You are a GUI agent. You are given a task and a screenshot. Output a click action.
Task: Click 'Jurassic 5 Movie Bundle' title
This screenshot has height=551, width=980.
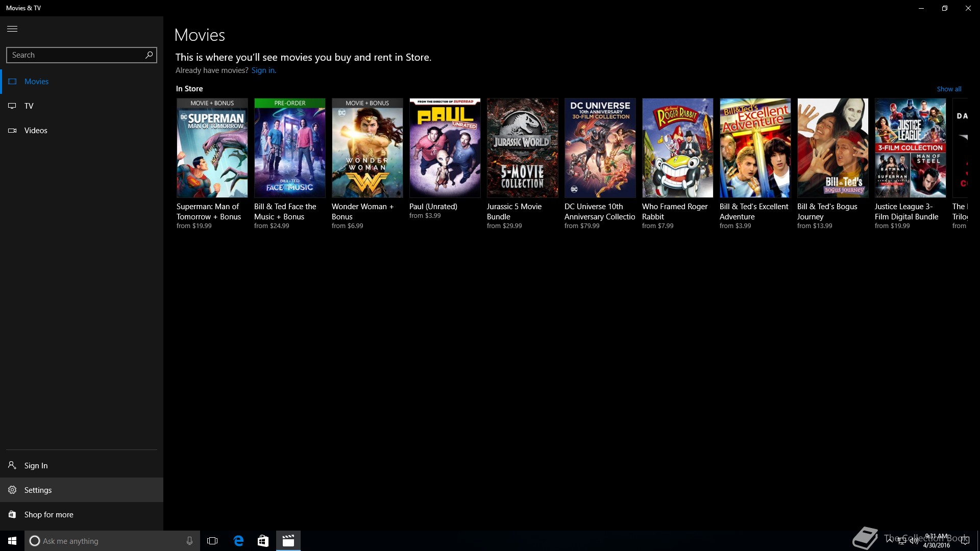(x=514, y=212)
